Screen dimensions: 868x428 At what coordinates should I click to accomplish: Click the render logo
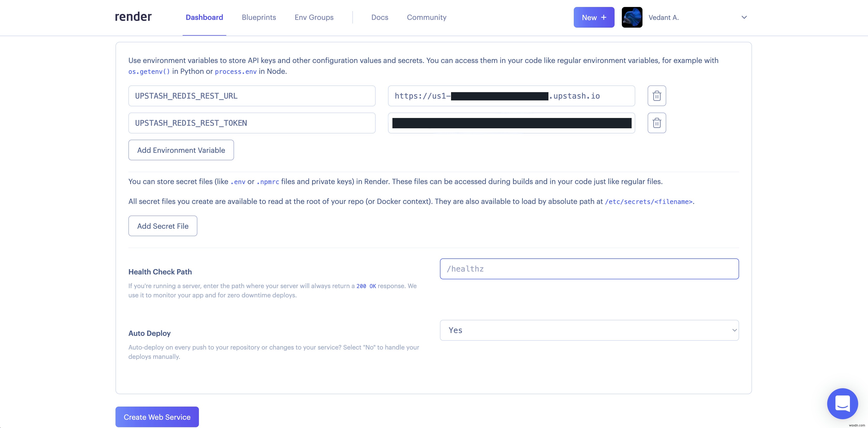pos(133,17)
